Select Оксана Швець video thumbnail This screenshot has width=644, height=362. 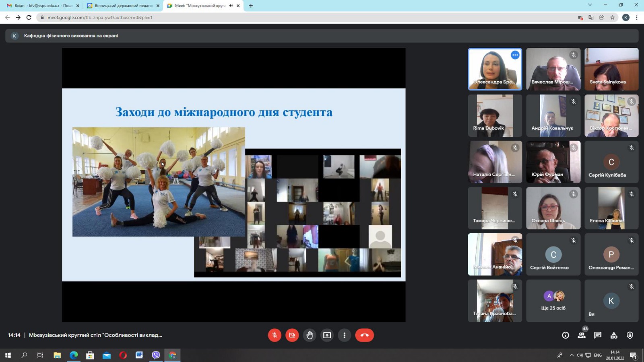point(553,208)
